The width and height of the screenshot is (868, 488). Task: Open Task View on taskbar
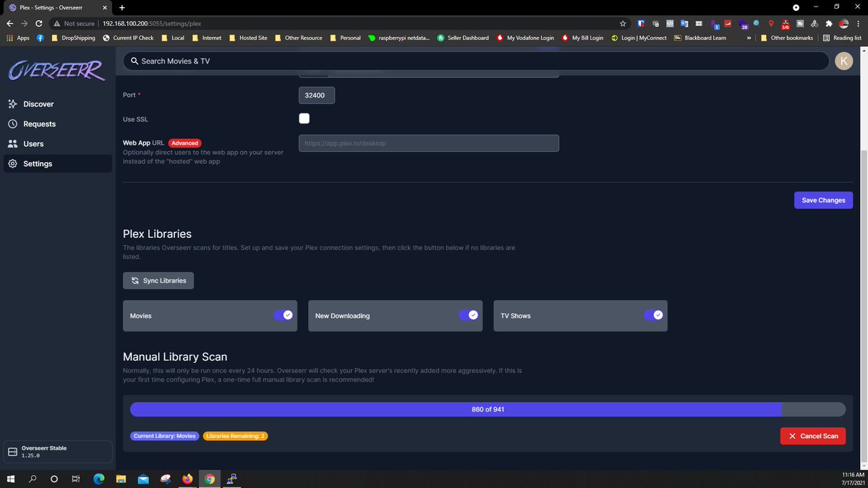pos(75,479)
